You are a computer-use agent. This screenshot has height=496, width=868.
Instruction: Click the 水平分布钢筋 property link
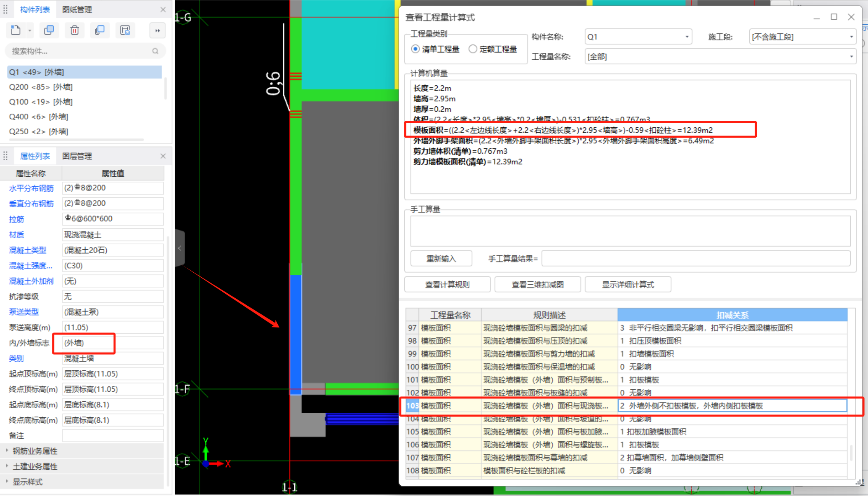(x=31, y=188)
